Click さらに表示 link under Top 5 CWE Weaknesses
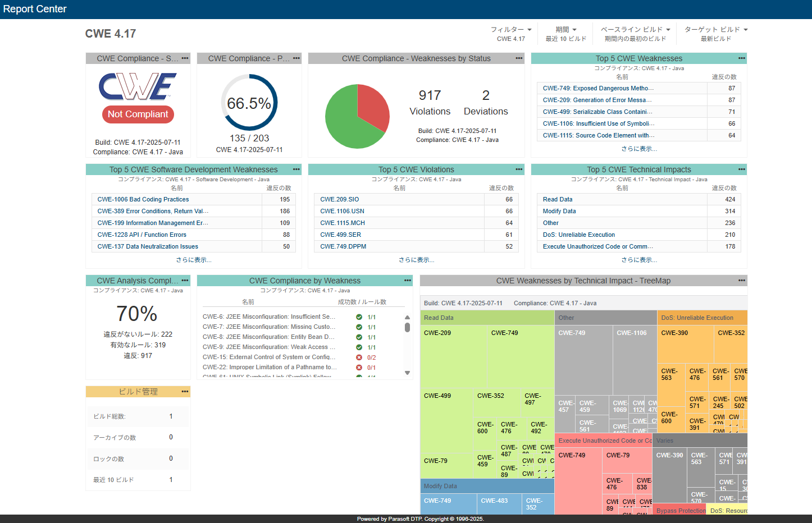This screenshot has width=812, height=523. pyautogui.click(x=638, y=149)
